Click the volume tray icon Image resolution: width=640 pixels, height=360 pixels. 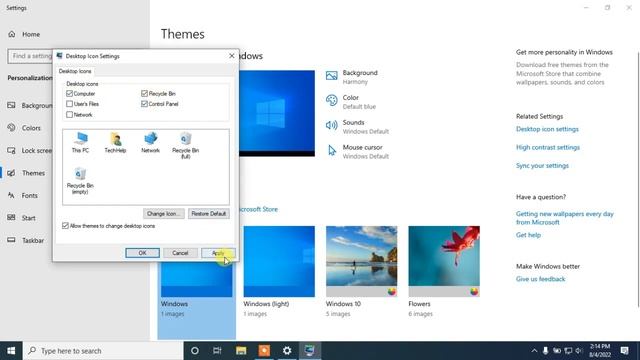coord(579,351)
